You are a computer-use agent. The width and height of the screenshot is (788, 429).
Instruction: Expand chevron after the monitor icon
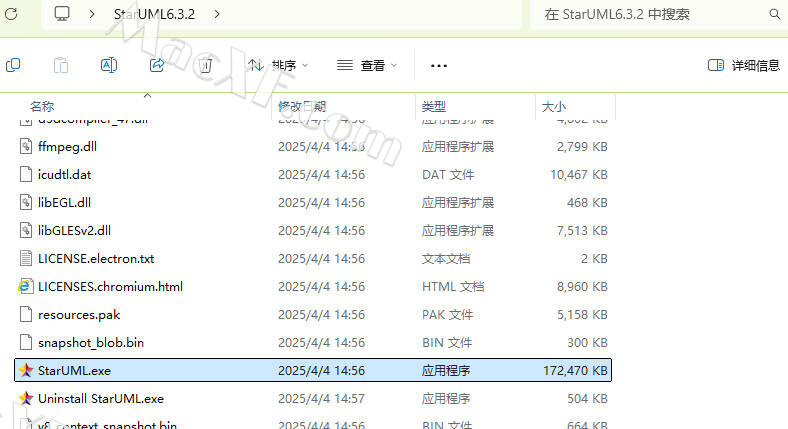91,14
